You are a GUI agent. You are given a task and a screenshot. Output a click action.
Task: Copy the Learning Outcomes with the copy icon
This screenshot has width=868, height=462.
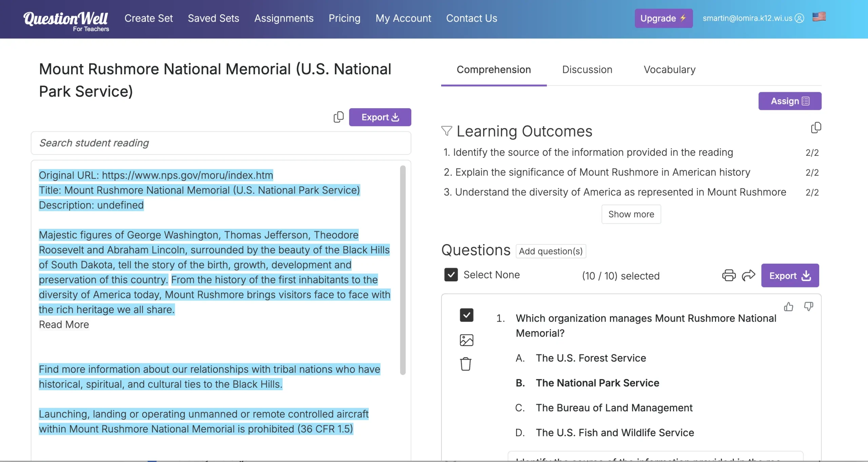(x=816, y=128)
